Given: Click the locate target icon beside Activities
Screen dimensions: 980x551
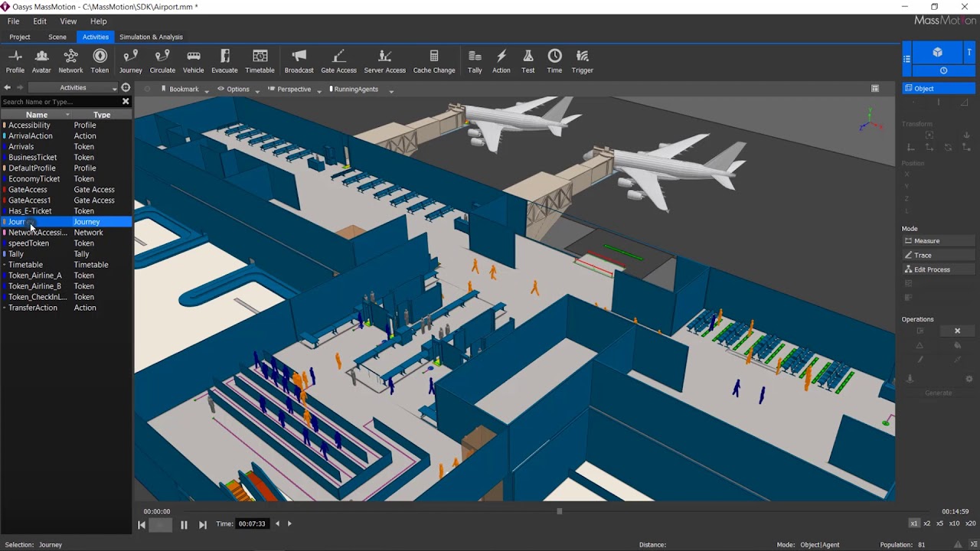Looking at the screenshot, I should click(x=126, y=87).
